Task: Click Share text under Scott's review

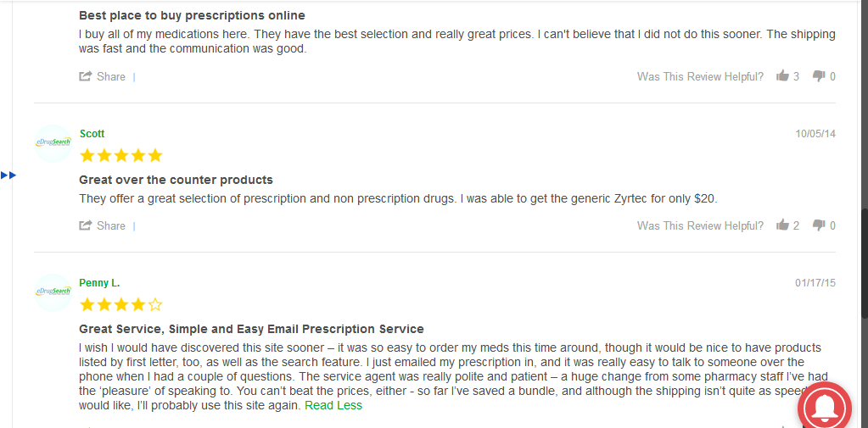Action: [x=111, y=225]
